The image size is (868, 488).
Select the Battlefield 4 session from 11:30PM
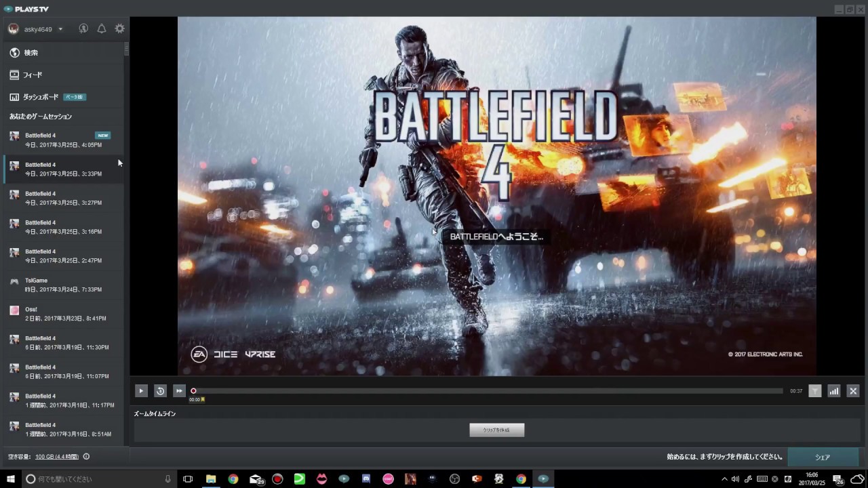pos(62,342)
